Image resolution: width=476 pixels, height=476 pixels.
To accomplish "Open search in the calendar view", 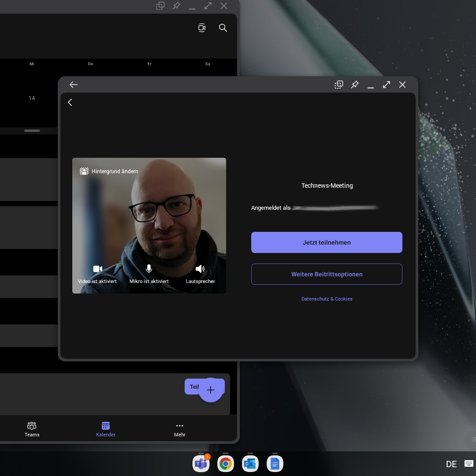I will click(223, 28).
